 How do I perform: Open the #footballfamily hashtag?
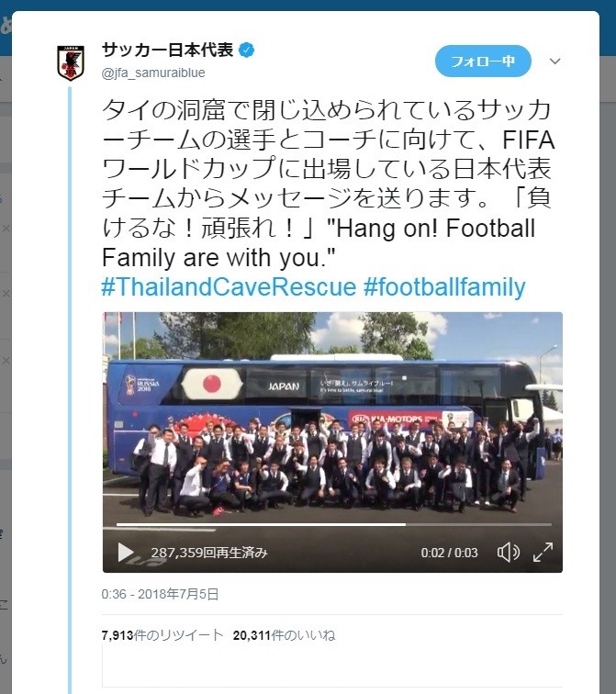tap(444, 286)
